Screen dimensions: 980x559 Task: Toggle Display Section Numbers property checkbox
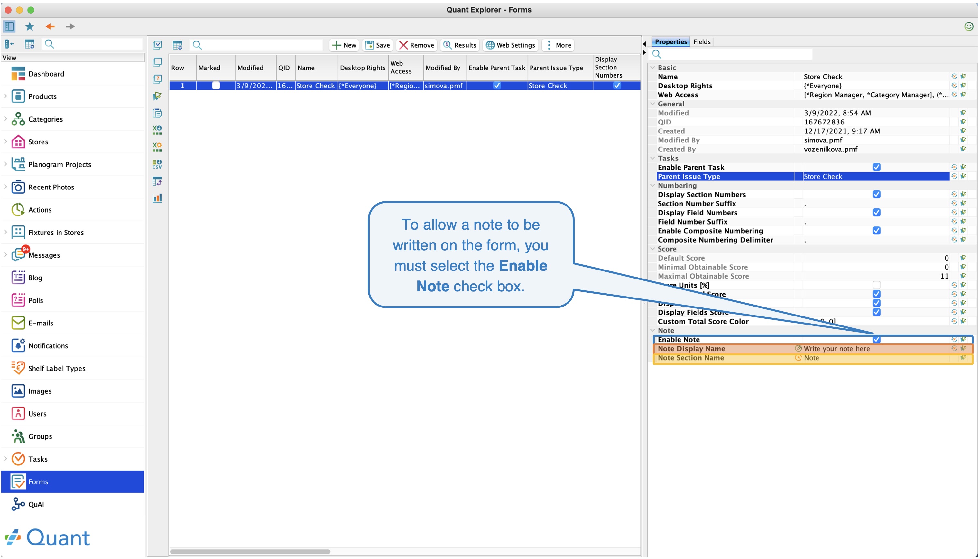876,194
